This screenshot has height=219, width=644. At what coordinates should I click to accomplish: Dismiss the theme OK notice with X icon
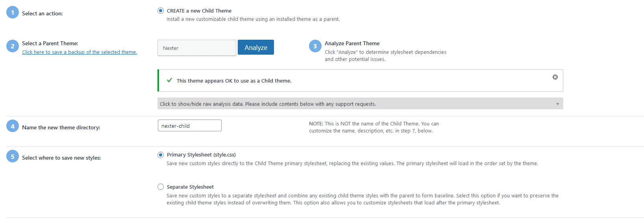click(555, 77)
